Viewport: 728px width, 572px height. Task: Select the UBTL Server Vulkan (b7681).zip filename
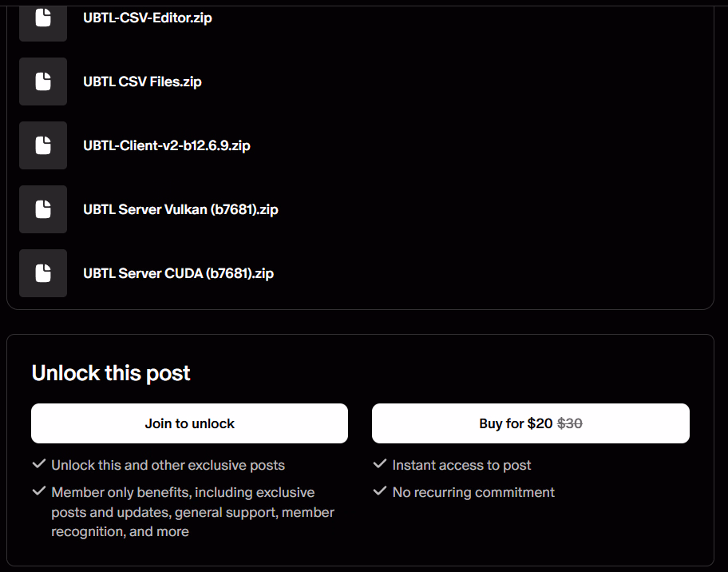click(180, 209)
